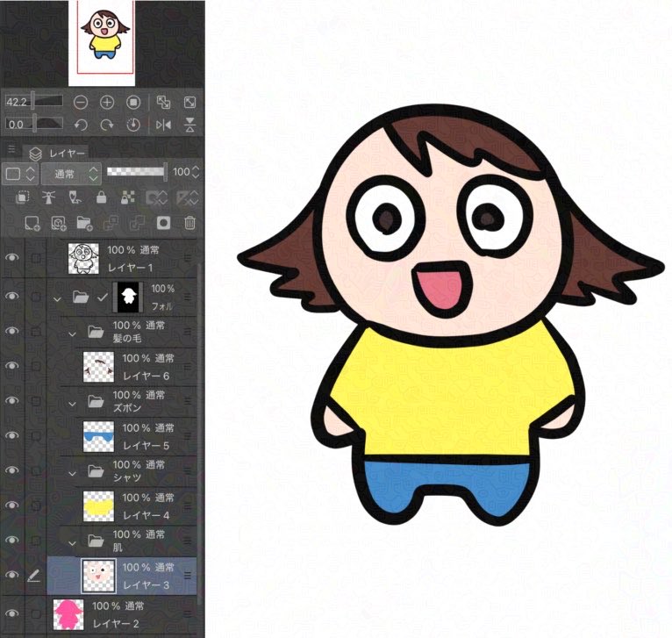
Task: Collapse the 肌 folder chevron
Action: pyautogui.click(x=73, y=543)
